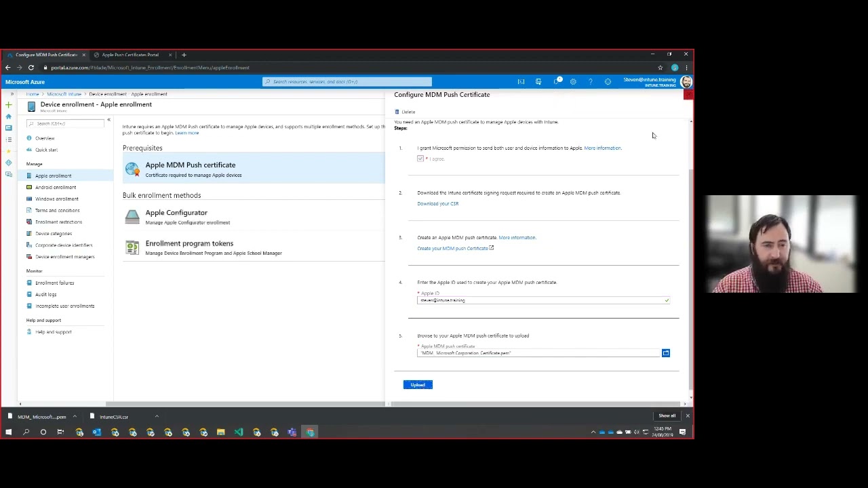Open Corporate device identifiers item
868x488 pixels.
tap(64, 245)
